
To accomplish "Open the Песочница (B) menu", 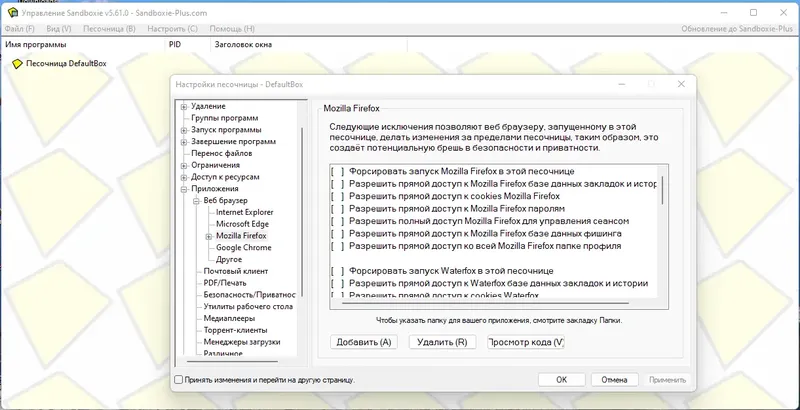I will tap(109, 29).
